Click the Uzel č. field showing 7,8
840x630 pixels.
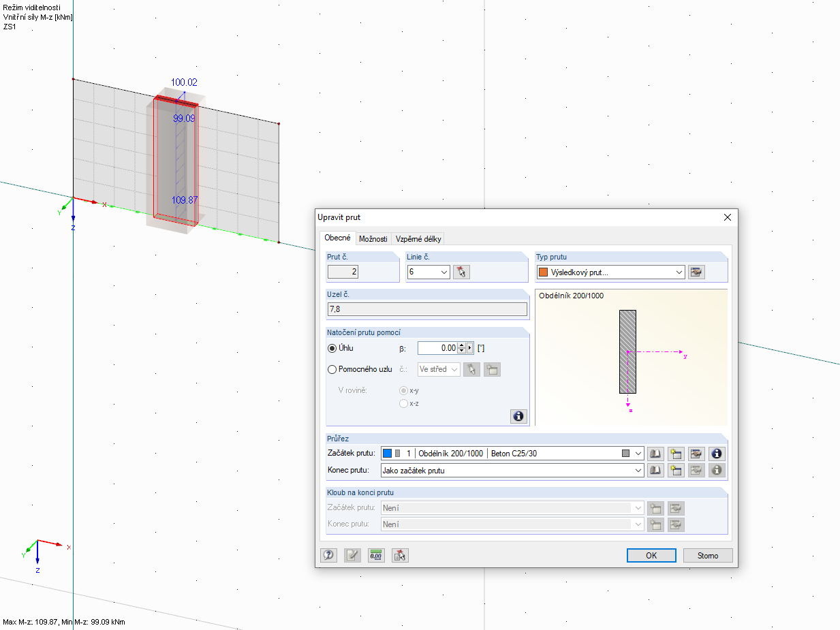pyautogui.click(x=427, y=309)
